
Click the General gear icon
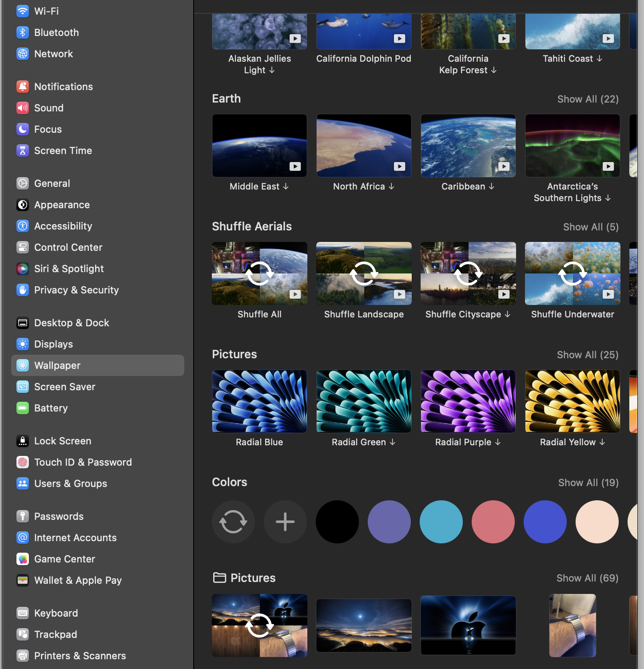(23, 183)
